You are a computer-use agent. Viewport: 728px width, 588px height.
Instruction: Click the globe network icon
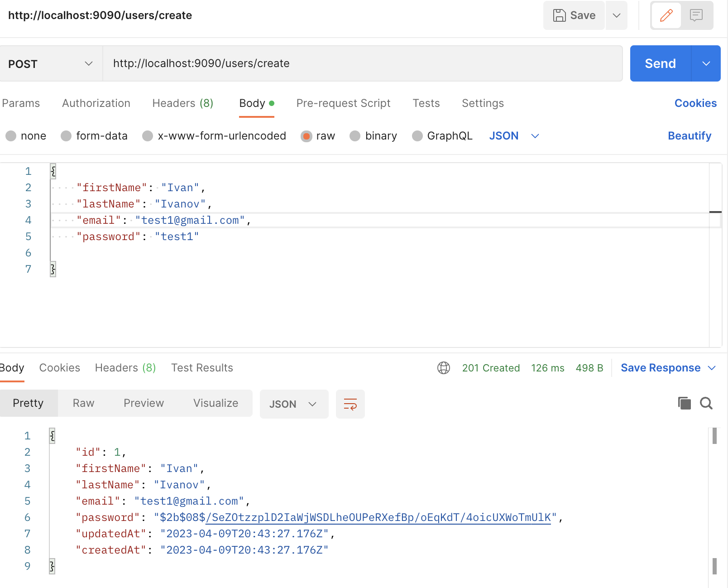443,368
